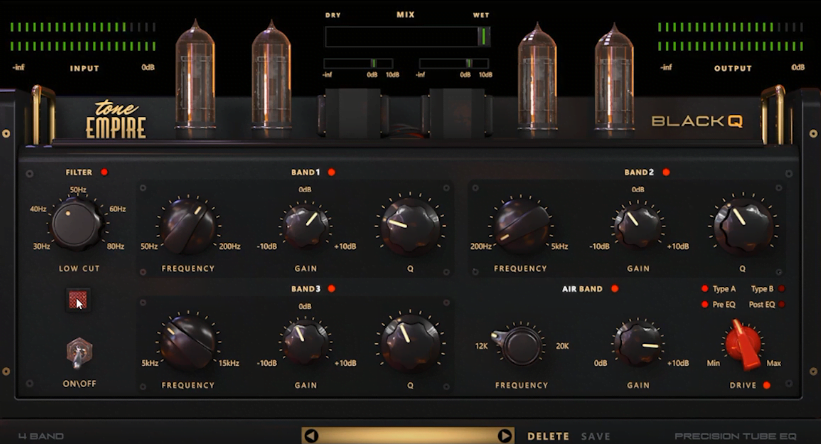This screenshot has width=821, height=444.
Task: Click the Low Cut filter frequency knob
Action: [76, 224]
